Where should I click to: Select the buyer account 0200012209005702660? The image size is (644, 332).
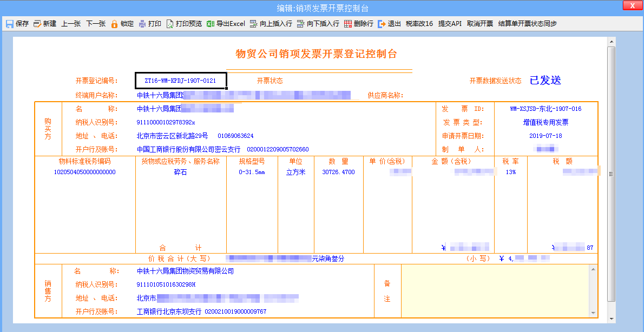pos(278,149)
